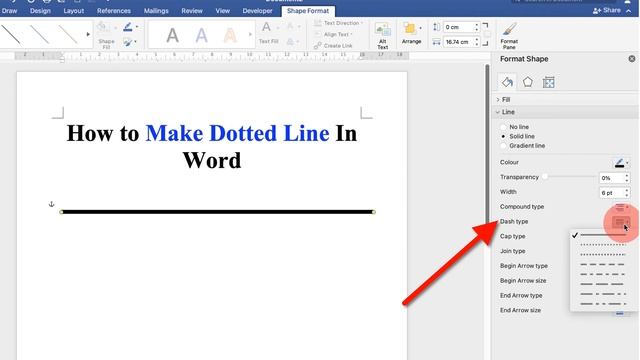The width and height of the screenshot is (640, 360).
Task: Open the Arrange menu
Action: [411, 33]
